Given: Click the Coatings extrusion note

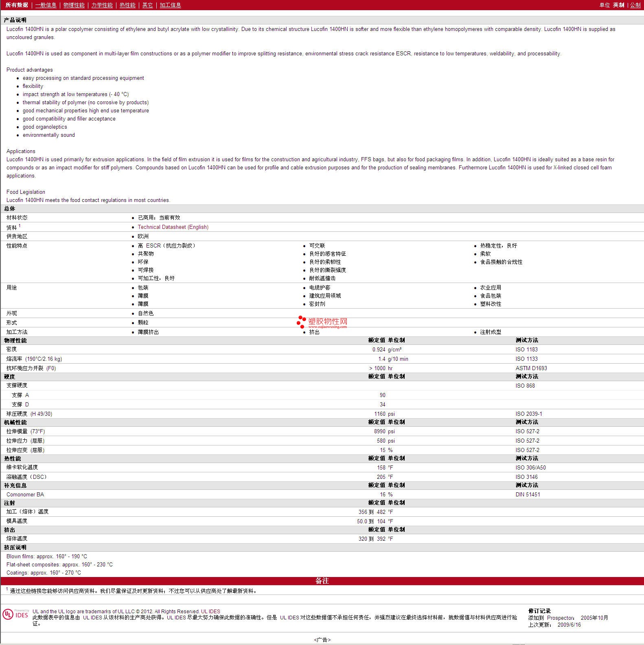Looking at the screenshot, I should pos(44,573).
